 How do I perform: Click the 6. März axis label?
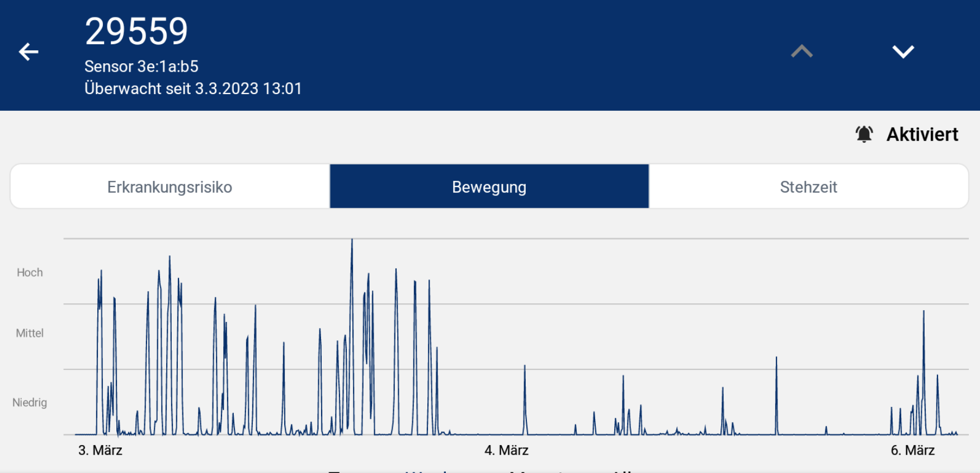pos(912,450)
